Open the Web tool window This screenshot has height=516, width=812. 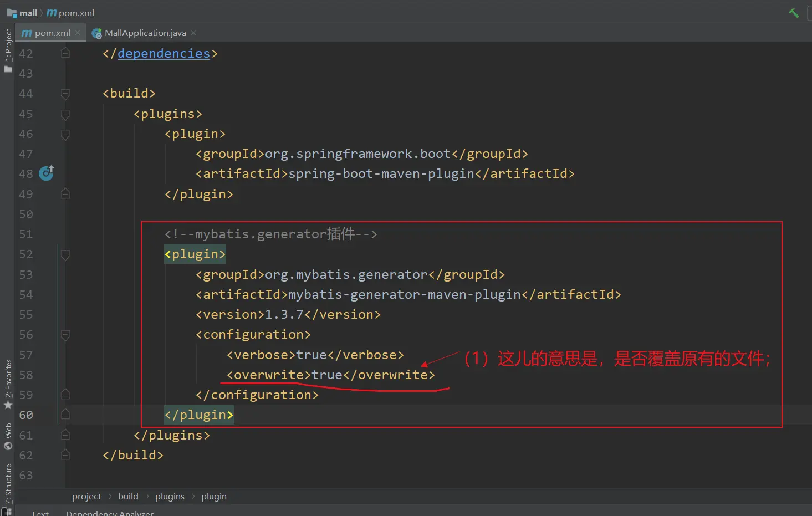pyautogui.click(x=8, y=436)
